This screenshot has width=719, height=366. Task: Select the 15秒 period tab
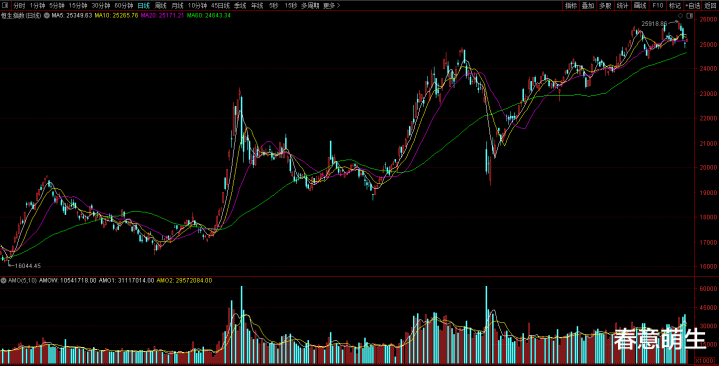(290, 6)
